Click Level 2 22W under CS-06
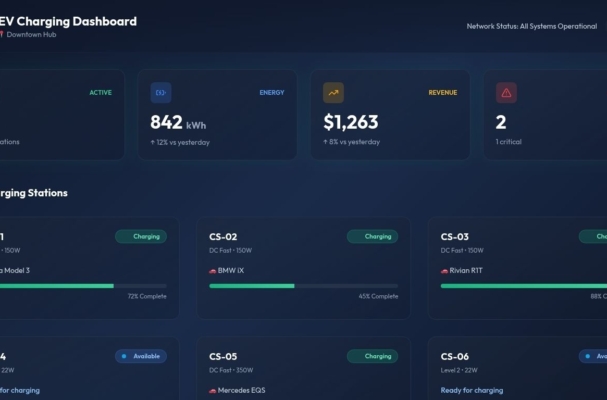The width and height of the screenshot is (607, 400). point(459,370)
